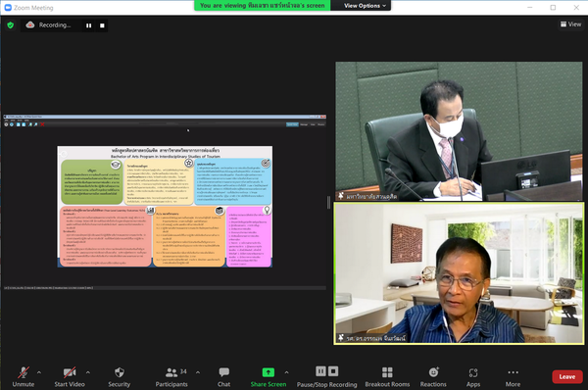Click the green Share Screen button
This screenshot has height=390, width=588.
269,376
